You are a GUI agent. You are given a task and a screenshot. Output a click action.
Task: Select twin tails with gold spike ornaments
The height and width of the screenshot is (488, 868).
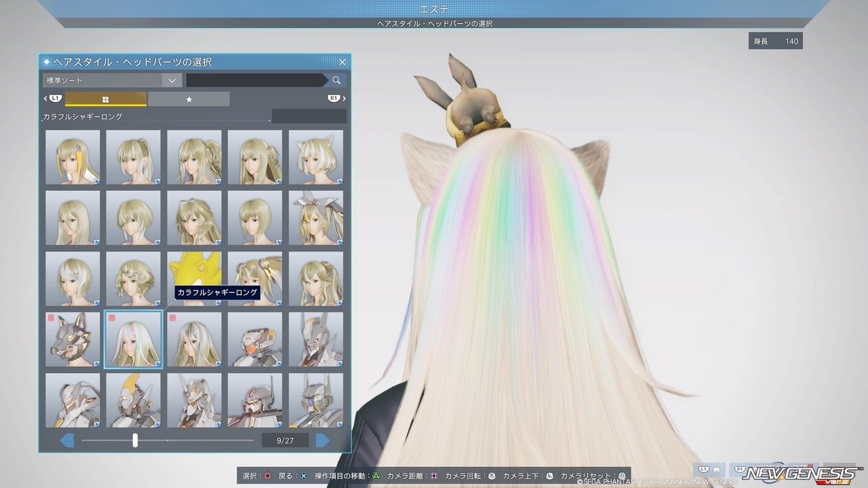255,279
